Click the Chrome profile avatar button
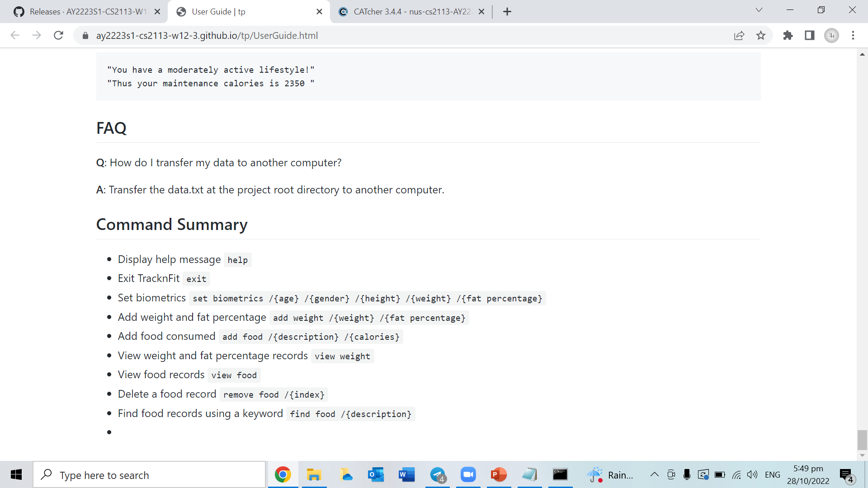The width and height of the screenshot is (868, 488). [x=831, y=35]
